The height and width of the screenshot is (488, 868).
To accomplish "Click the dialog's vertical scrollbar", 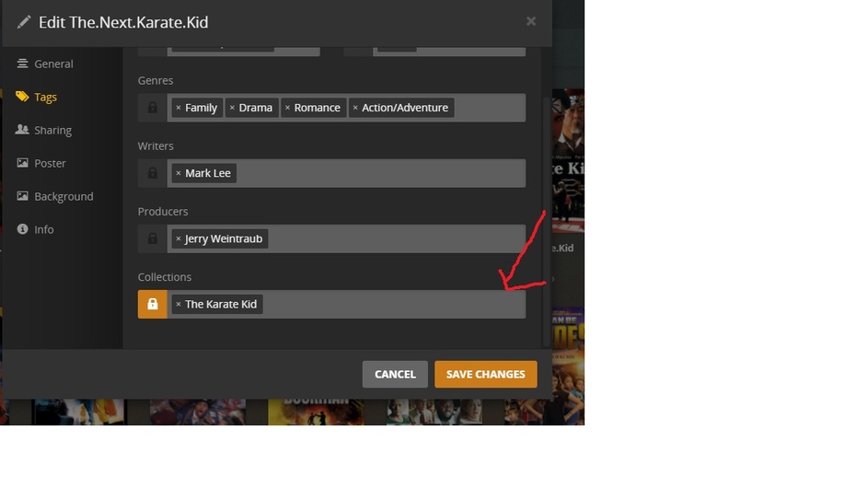I will click(x=547, y=222).
